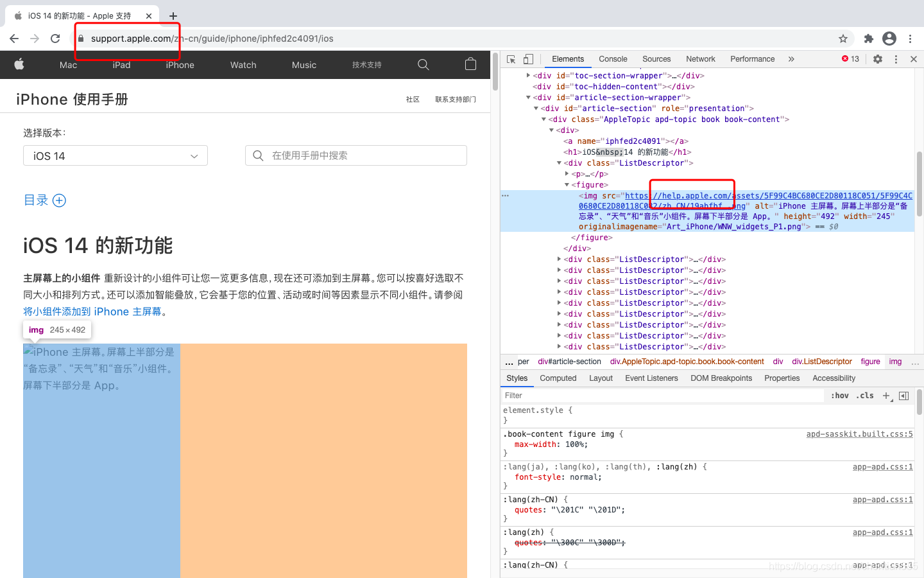924x578 pixels.
Task: Open apd-sasskit.built.css:5 source link
Action: [860, 434]
